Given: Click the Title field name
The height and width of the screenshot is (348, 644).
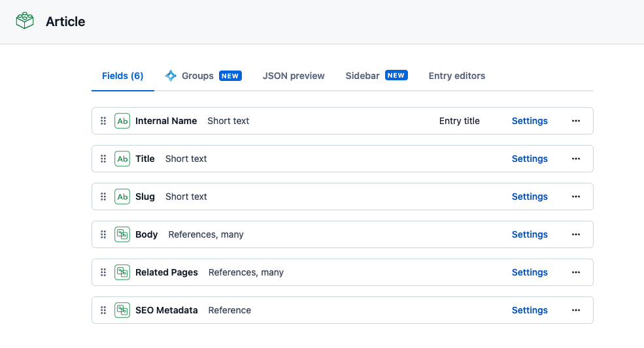Looking at the screenshot, I should (x=145, y=159).
